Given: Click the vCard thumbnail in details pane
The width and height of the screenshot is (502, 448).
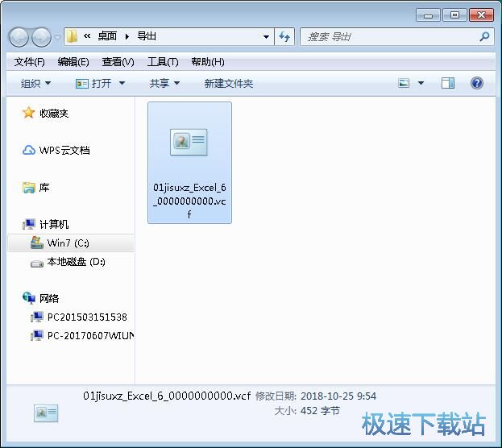Looking at the screenshot, I should tap(46, 413).
